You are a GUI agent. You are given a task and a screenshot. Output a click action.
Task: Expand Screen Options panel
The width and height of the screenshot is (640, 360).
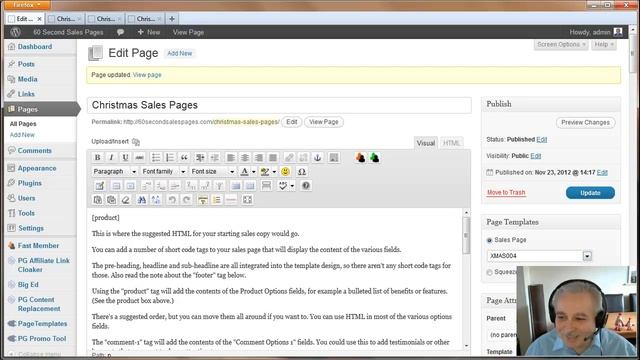click(561, 44)
